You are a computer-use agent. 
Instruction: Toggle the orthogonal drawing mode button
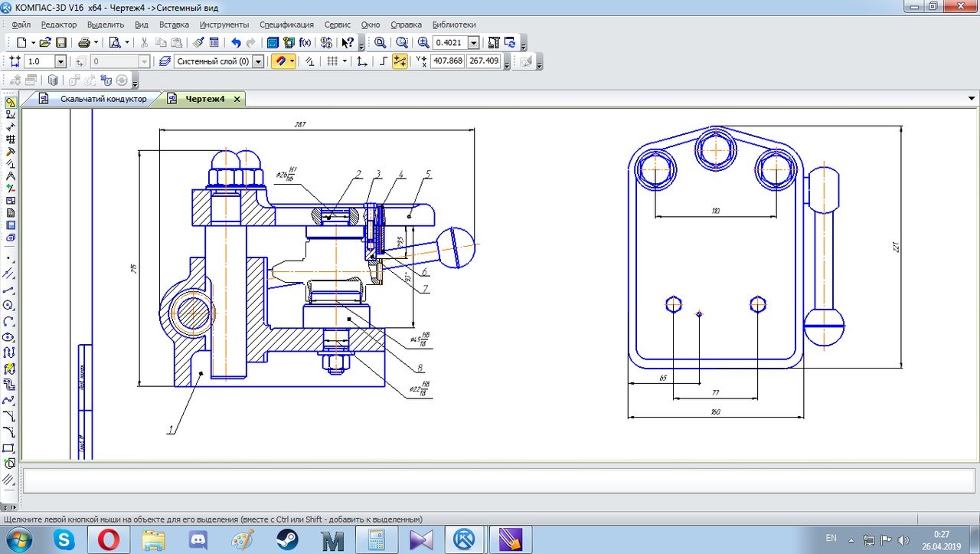383,61
